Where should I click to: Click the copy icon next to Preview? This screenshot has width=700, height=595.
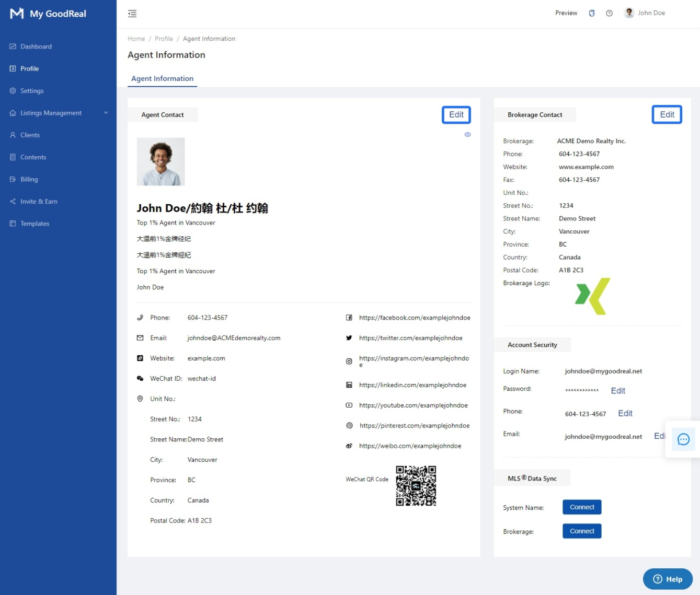click(x=591, y=14)
